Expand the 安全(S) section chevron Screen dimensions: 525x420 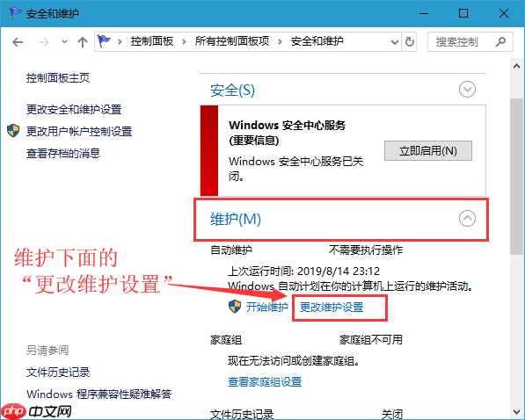click(467, 90)
